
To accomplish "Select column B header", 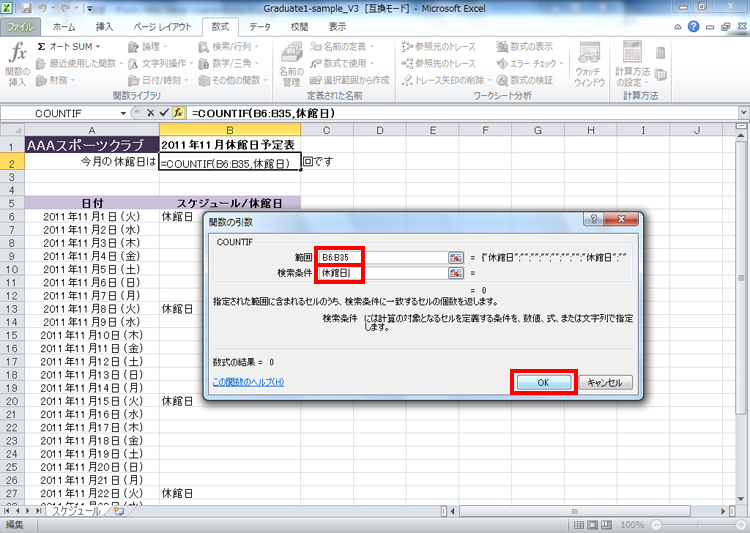I will [x=230, y=130].
